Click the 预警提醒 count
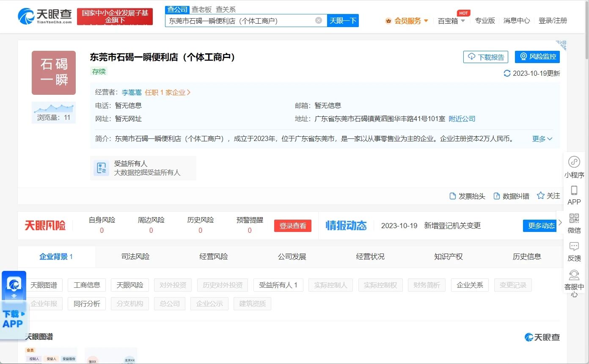The width and height of the screenshot is (589, 364). click(250, 230)
